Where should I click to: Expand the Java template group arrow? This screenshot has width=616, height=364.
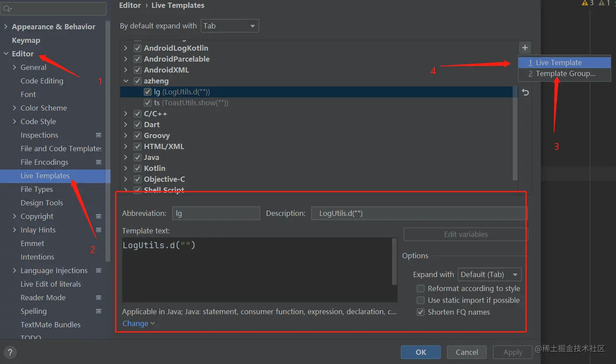126,157
